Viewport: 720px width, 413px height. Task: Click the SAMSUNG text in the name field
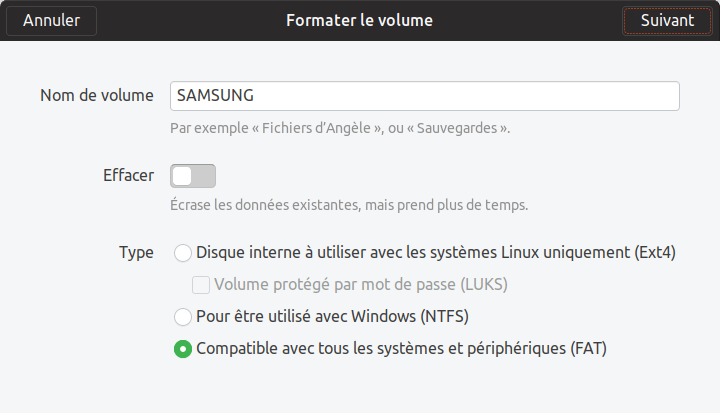coord(215,96)
